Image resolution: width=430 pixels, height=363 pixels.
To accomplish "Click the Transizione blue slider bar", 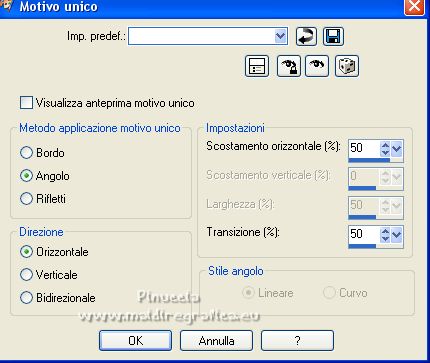I will click(362, 246).
